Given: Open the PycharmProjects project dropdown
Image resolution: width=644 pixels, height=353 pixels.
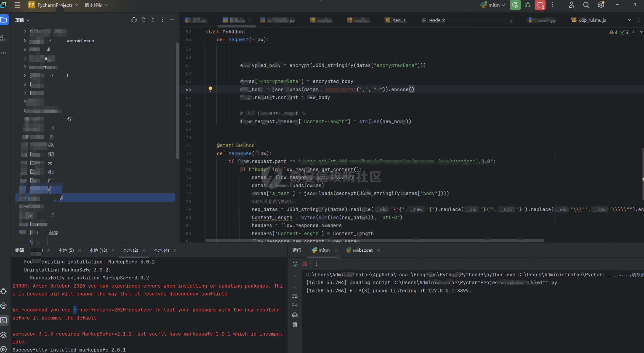Looking at the screenshot, I should pyautogui.click(x=53, y=5).
